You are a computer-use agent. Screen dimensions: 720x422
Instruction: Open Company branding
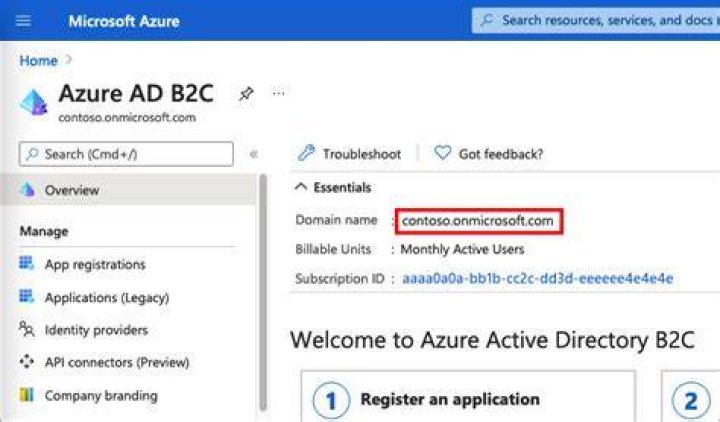[101, 395]
